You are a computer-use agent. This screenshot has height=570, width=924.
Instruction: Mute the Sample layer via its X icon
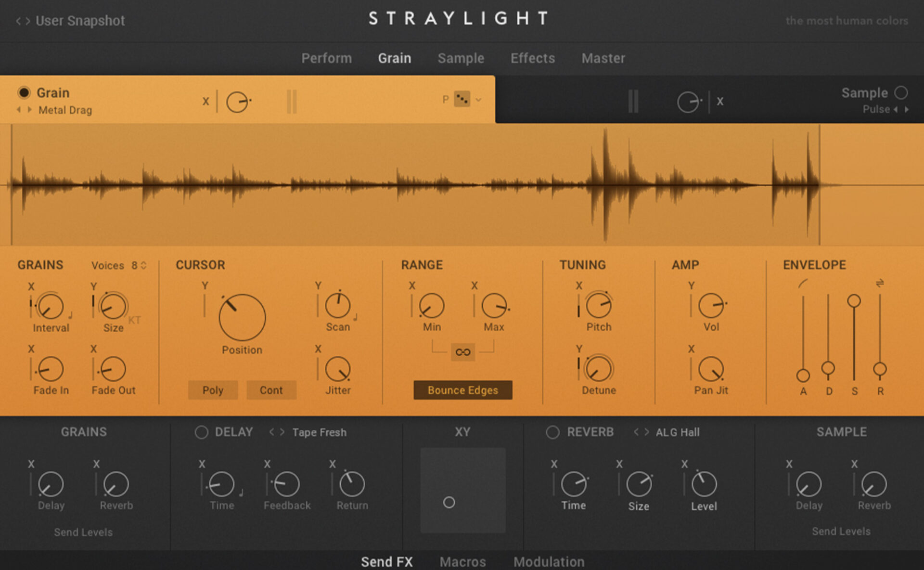[x=720, y=101]
